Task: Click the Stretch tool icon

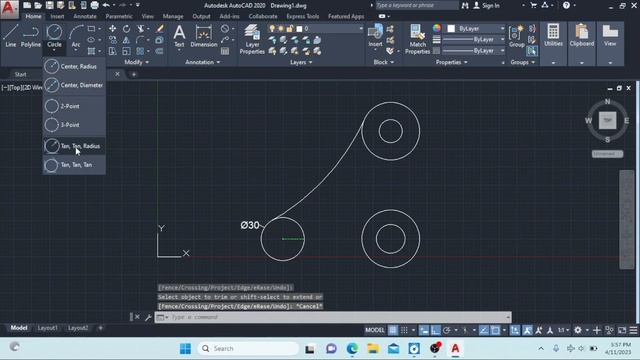Action: pos(112,51)
